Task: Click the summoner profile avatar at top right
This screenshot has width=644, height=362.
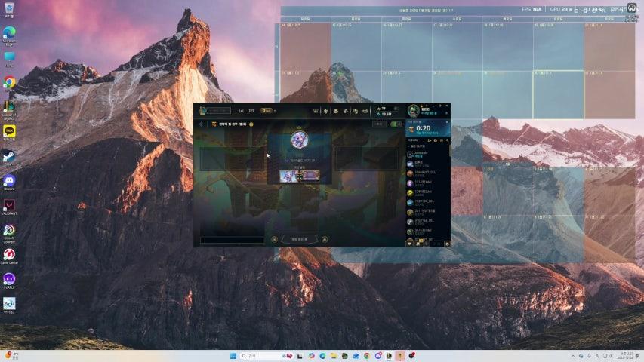Action: [x=413, y=111]
